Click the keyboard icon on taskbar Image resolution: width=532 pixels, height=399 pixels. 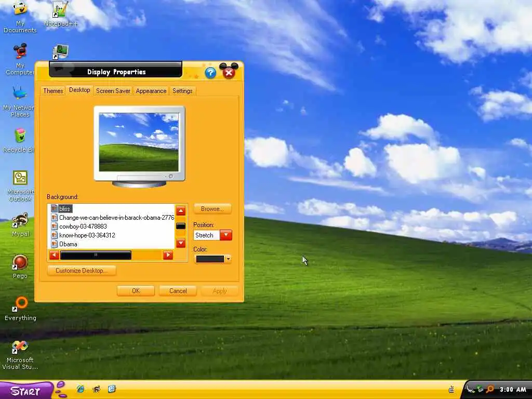[x=451, y=389]
